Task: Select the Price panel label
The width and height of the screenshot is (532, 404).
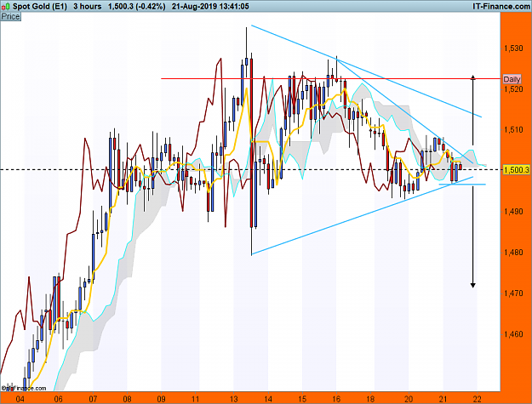Action: pyautogui.click(x=11, y=17)
